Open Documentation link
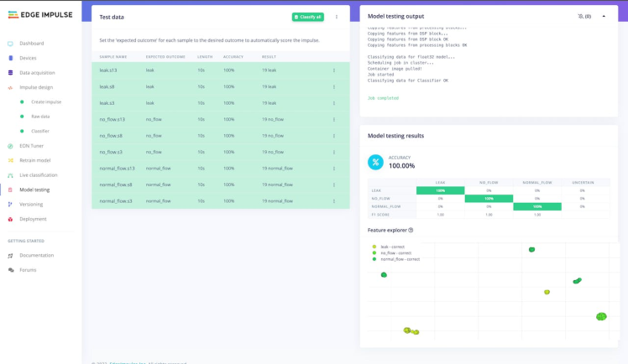Screen dimensions: 628x364 36,255
